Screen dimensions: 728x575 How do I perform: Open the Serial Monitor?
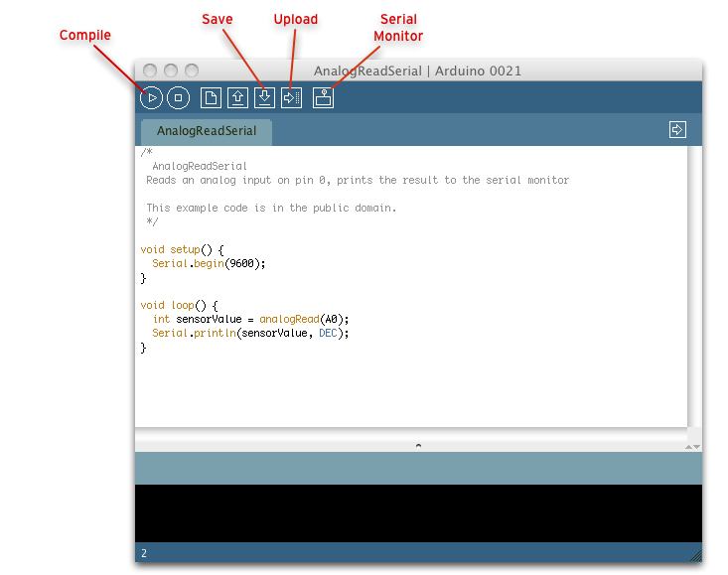[x=323, y=97]
